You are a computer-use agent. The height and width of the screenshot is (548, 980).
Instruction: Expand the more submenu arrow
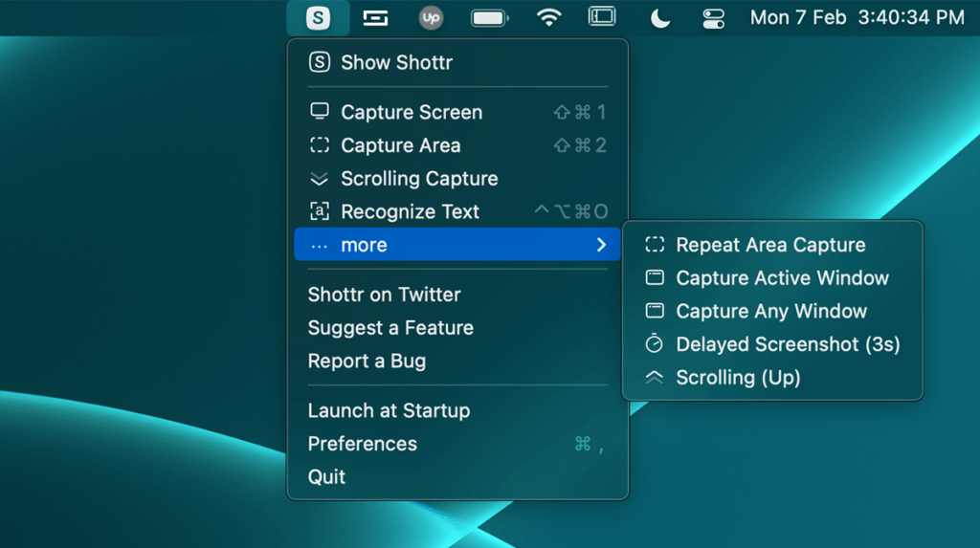coord(601,244)
